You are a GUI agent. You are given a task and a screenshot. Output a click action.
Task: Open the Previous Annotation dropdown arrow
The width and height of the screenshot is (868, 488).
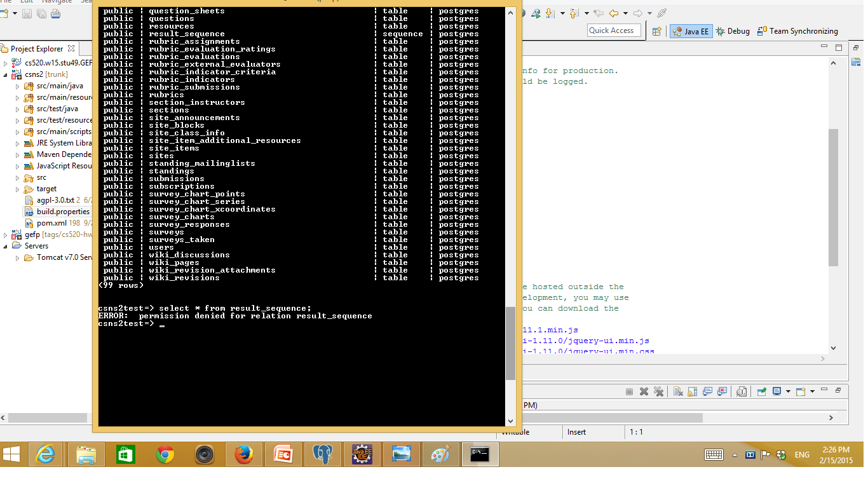coord(587,13)
